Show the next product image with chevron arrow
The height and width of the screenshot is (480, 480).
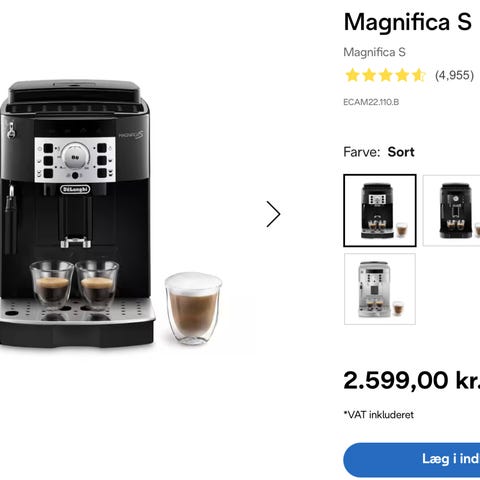[273, 214]
